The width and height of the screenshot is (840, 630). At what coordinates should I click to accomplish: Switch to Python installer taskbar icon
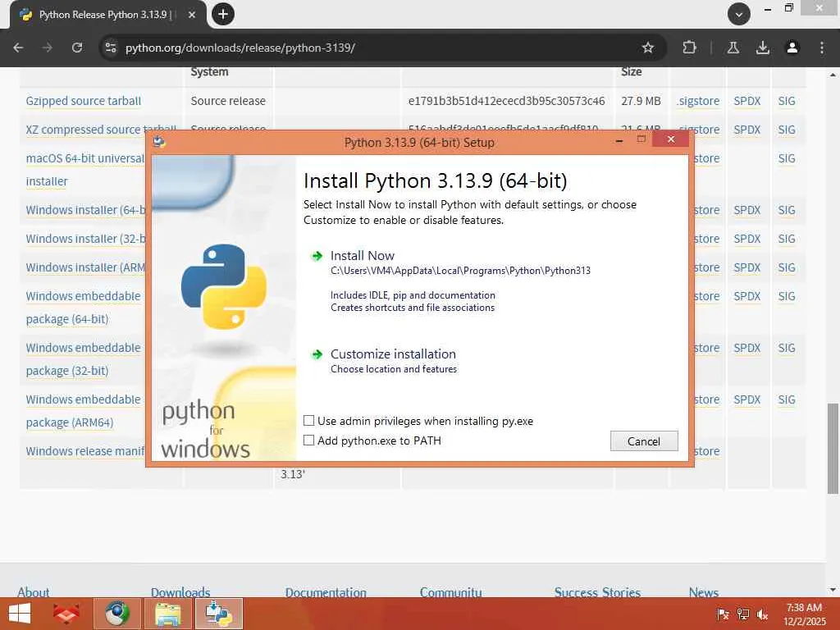pos(218,614)
